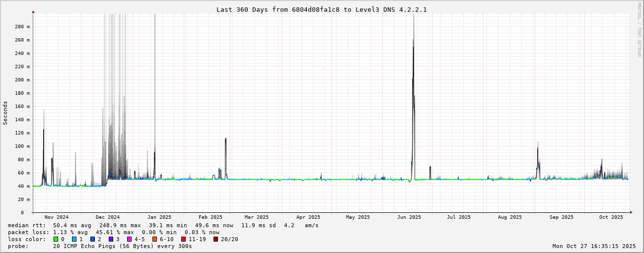644x253 pixels.
Task: Select the purple swatch for loss 3
Action: pos(111,239)
